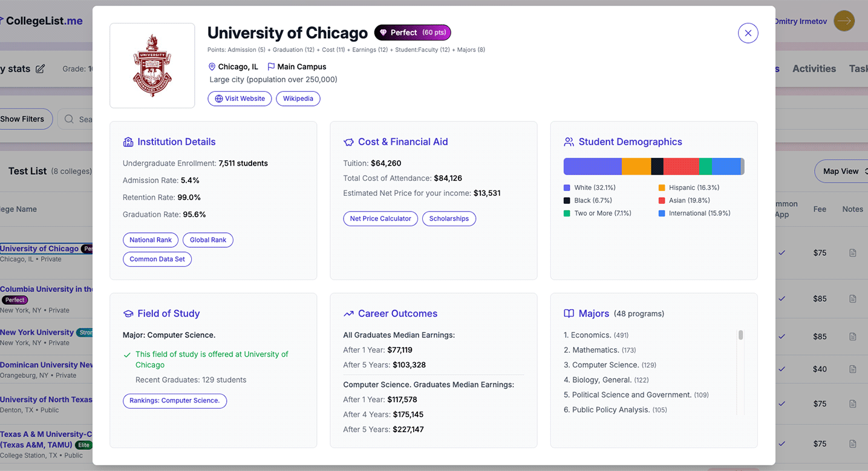Screen dimensions: 868x471
Task: Click the Estimated Net Price $13,531
Action: [487, 193]
